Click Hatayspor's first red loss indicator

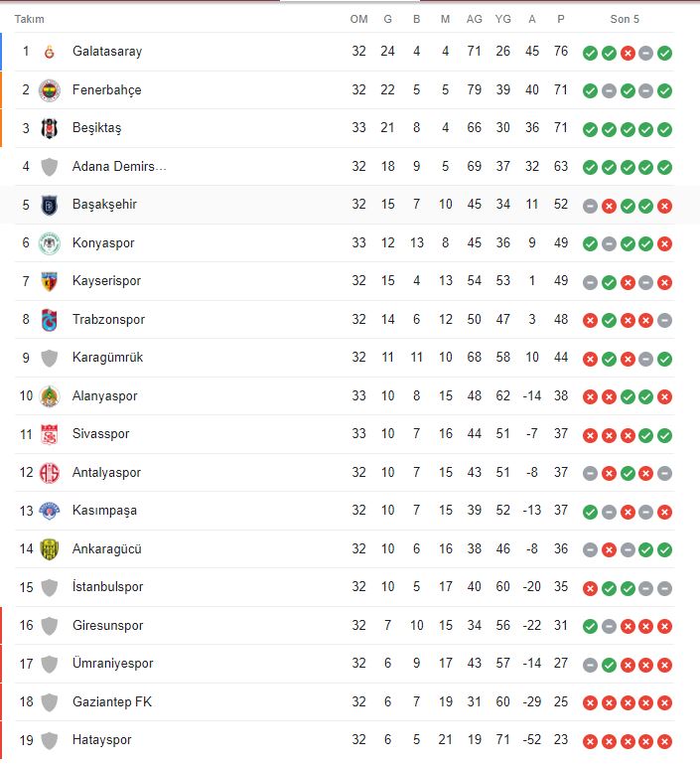click(590, 741)
